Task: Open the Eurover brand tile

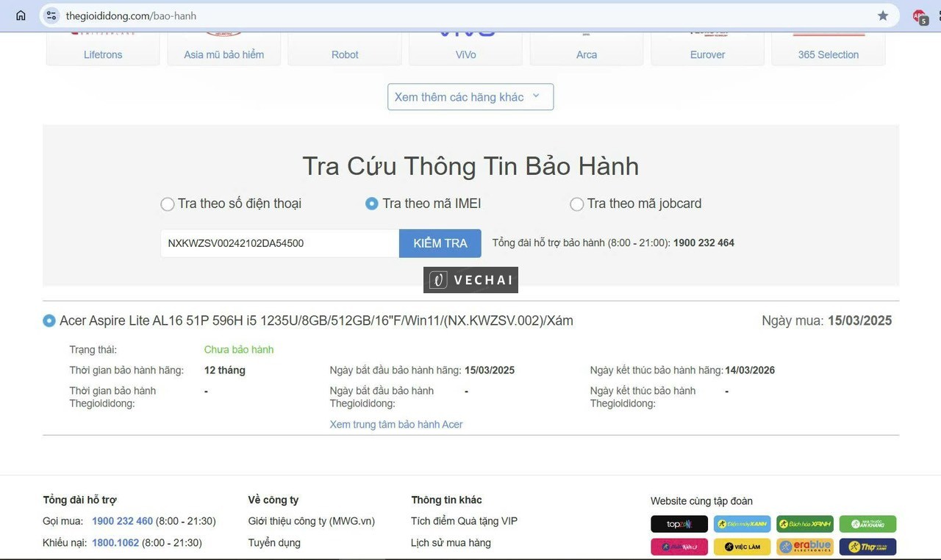Action: click(x=707, y=47)
